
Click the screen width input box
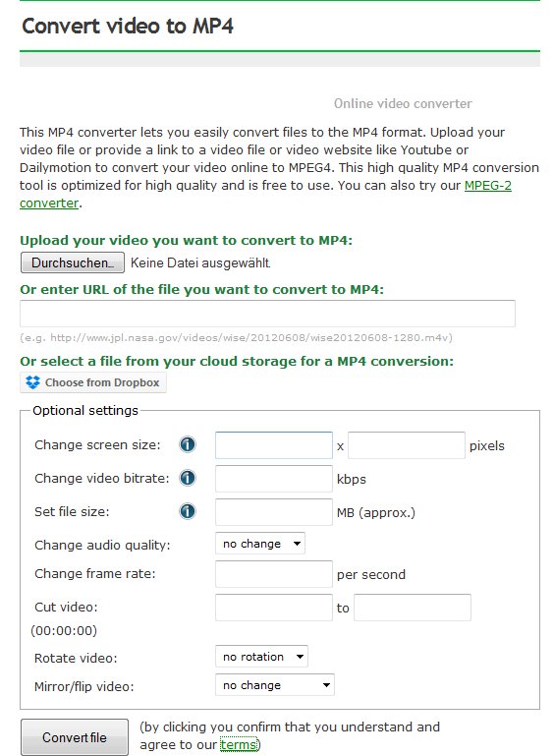pyautogui.click(x=274, y=445)
